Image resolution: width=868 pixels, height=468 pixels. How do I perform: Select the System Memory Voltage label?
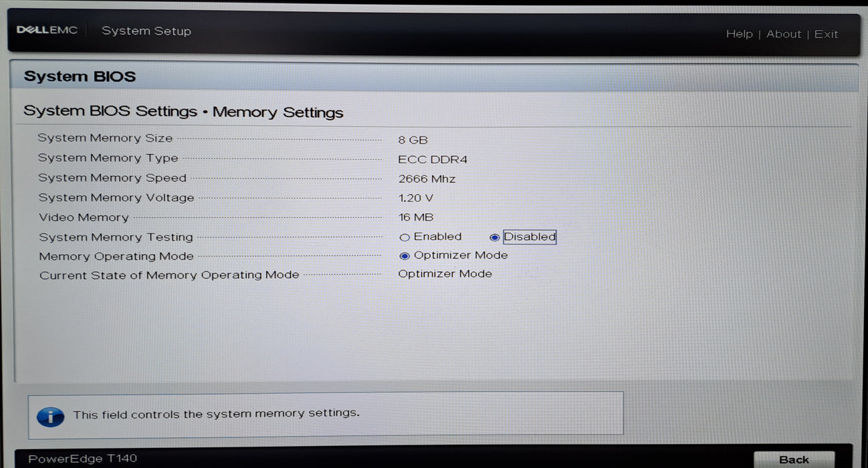[x=116, y=198]
